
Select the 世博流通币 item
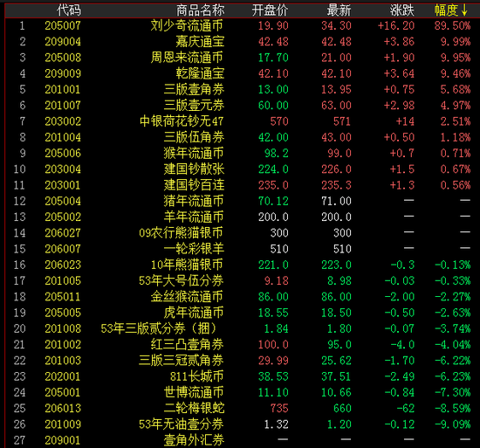coord(194,392)
